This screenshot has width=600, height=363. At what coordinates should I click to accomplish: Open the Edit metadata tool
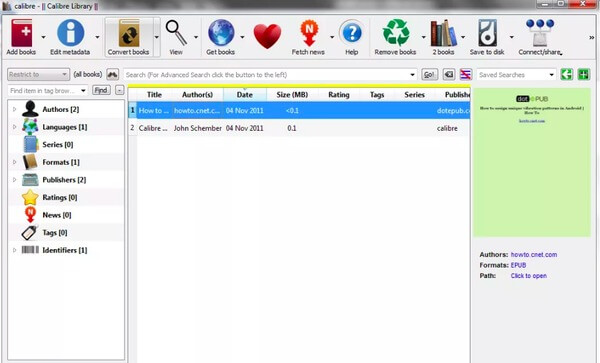coord(70,37)
